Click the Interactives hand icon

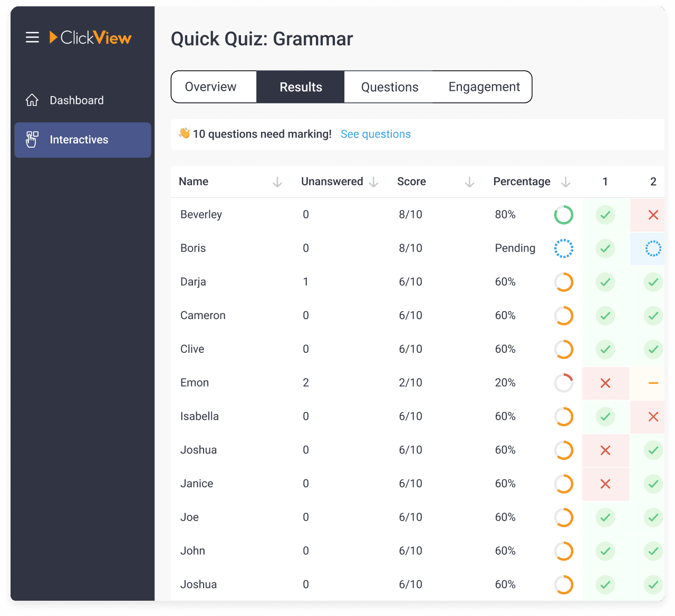pos(32,140)
